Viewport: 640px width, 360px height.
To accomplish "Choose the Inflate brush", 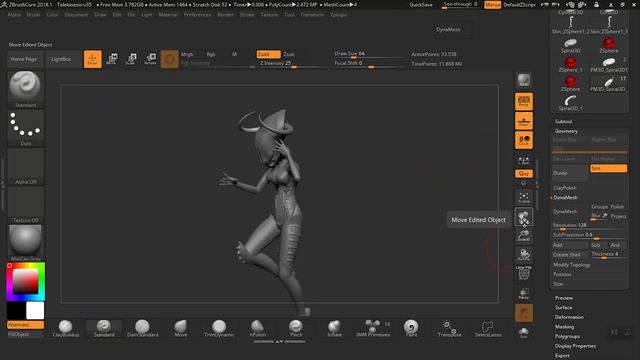I will click(x=334, y=329).
